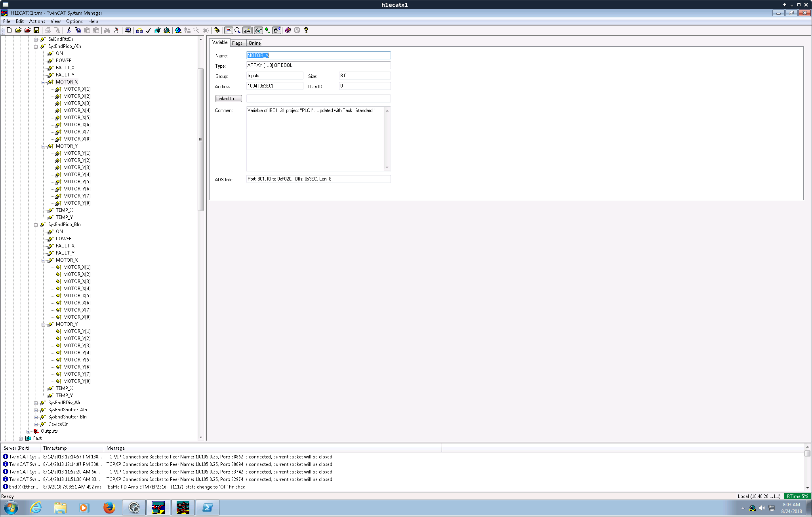Select MOTOR_X[3] under SysEndPico_AIn
The image size is (812, 517).
(x=77, y=103)
